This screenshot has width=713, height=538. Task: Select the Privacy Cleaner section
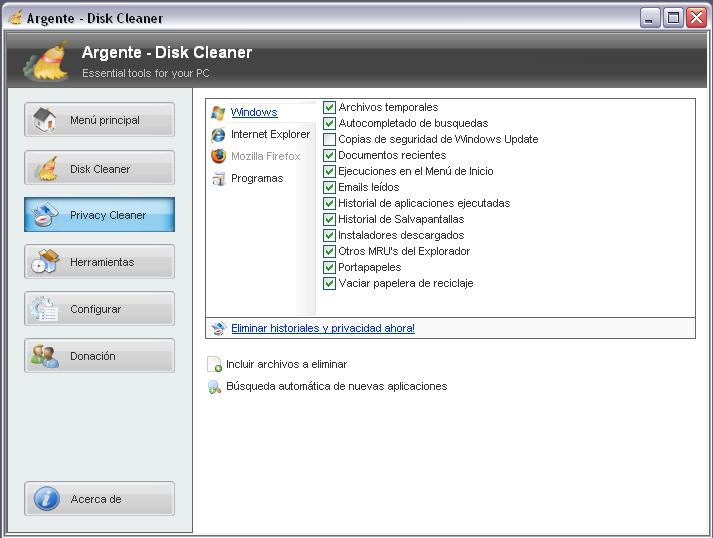click(99, 215)
